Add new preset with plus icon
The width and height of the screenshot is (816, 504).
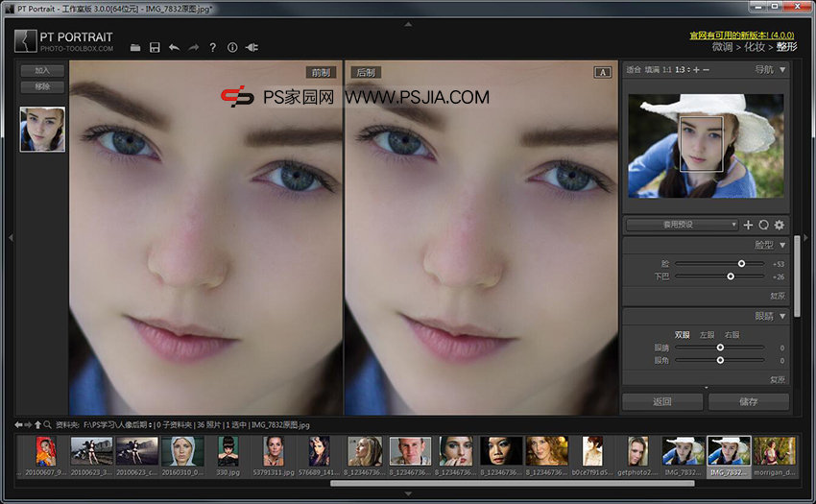click(749, 225)
